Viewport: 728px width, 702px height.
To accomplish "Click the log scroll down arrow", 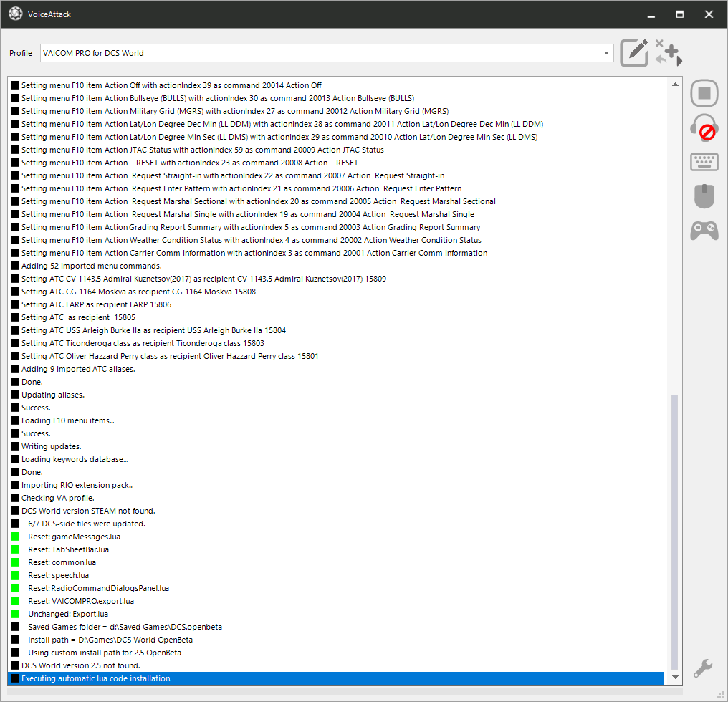I will 675,678.
